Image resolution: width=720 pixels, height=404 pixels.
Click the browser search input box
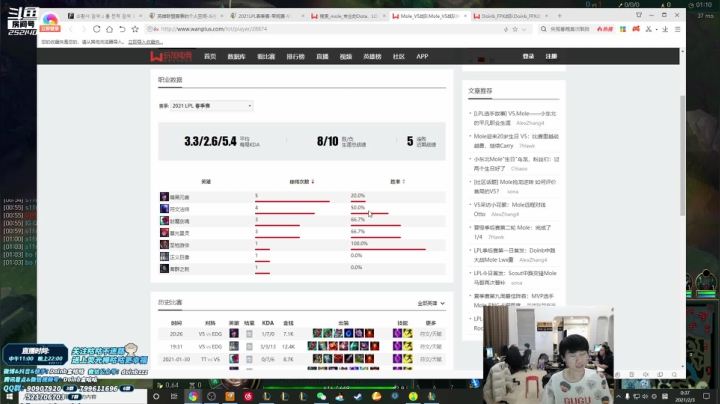click(x=569, y=29)
